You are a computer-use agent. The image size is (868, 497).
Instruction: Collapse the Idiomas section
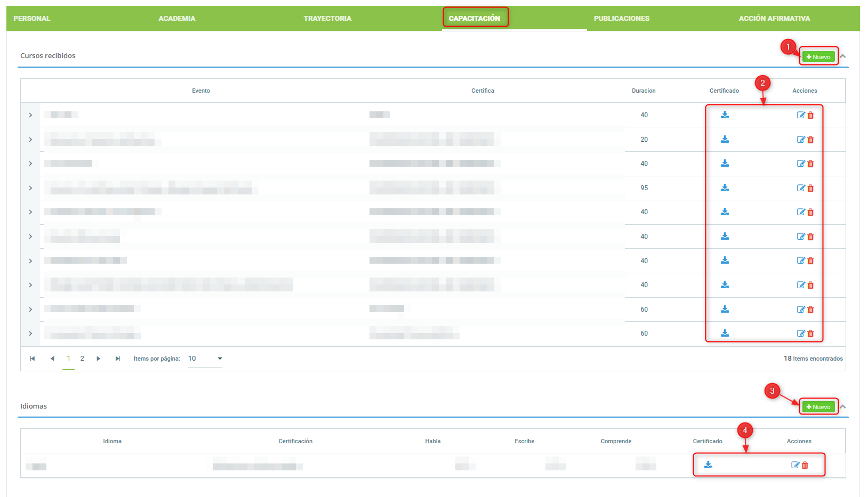[x=843, y=407]
